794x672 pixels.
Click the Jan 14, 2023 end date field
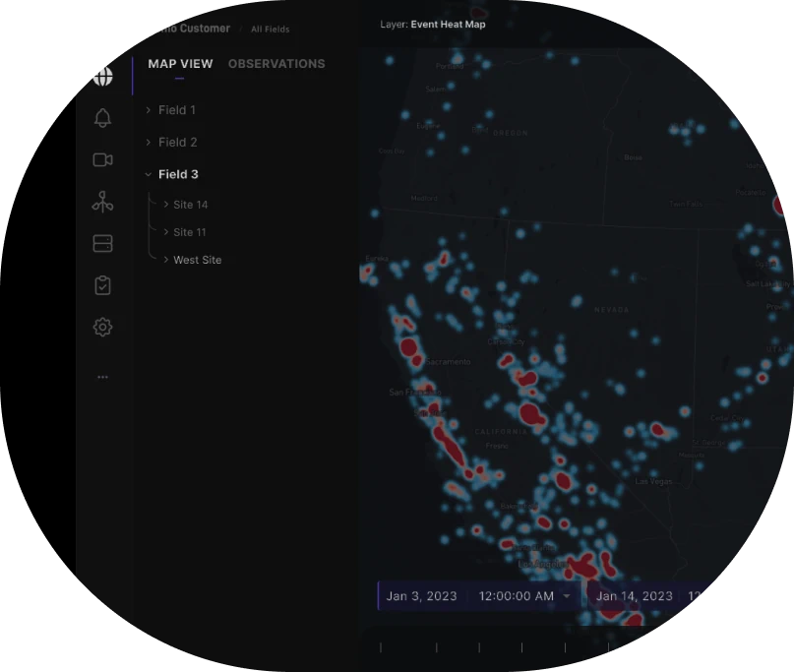(x=634, y=596)
